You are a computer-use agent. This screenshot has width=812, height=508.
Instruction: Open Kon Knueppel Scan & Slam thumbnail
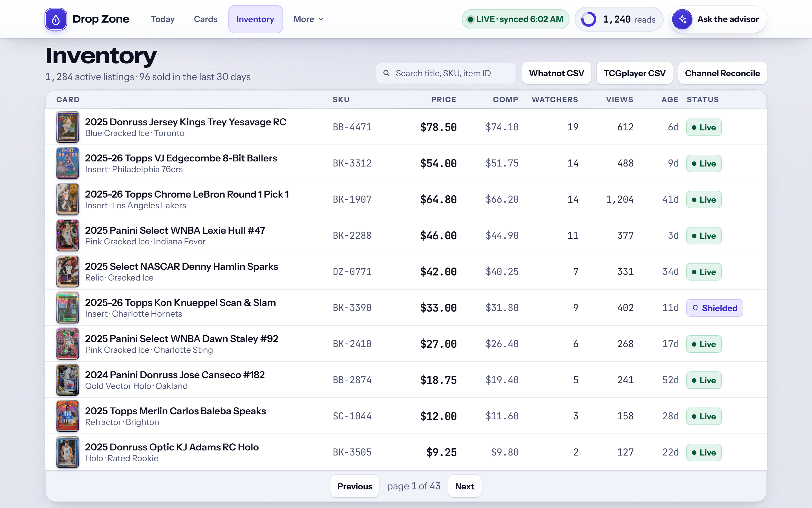[68, 308]
